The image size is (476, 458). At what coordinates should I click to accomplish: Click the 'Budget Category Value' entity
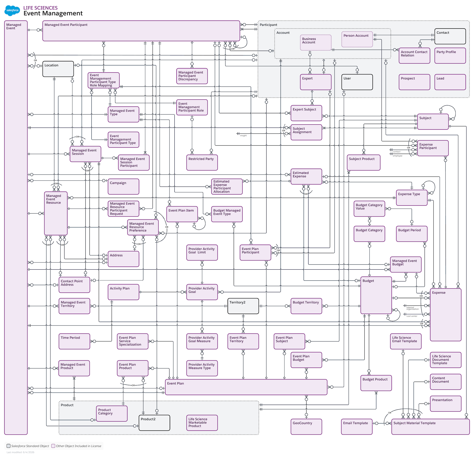pyautogui.click(x=369, y=209)
